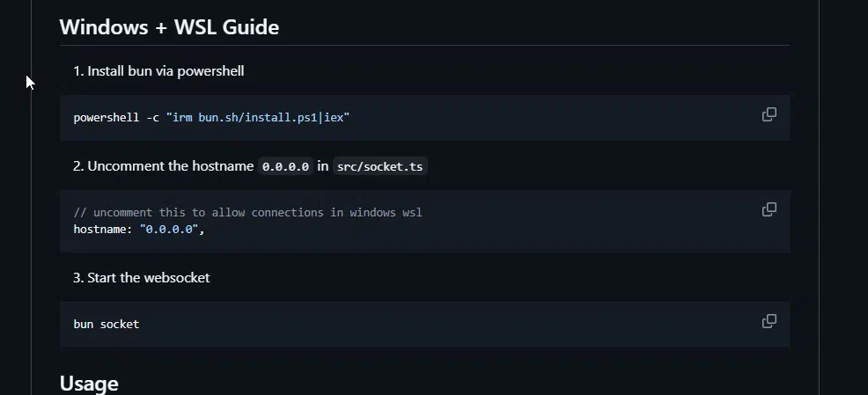
Task: Click the Windows + WSL Guide heading
Action: pyautogui.click(x=169, y=26)
